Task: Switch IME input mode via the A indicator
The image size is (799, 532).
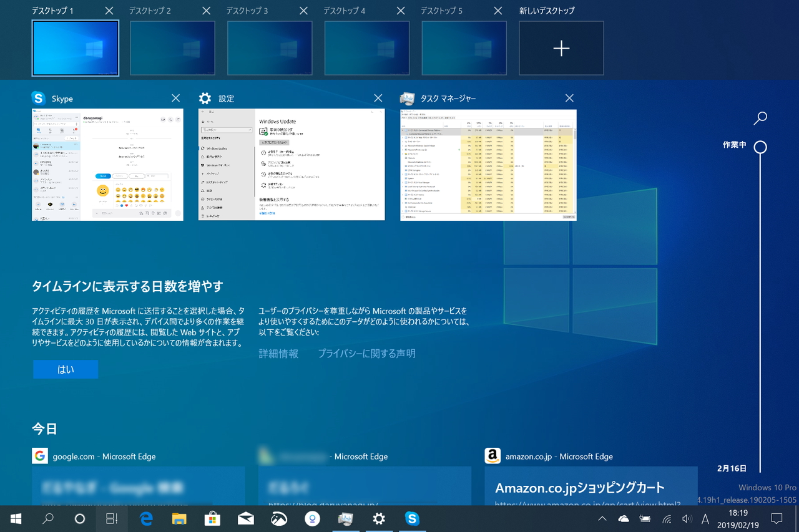Action: click(x=705, y=518)
